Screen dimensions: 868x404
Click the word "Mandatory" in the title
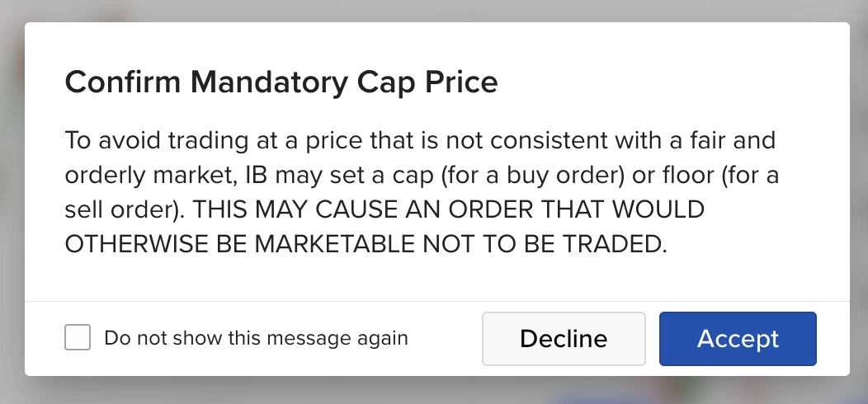pyautogui.click(x=269, y=82)
